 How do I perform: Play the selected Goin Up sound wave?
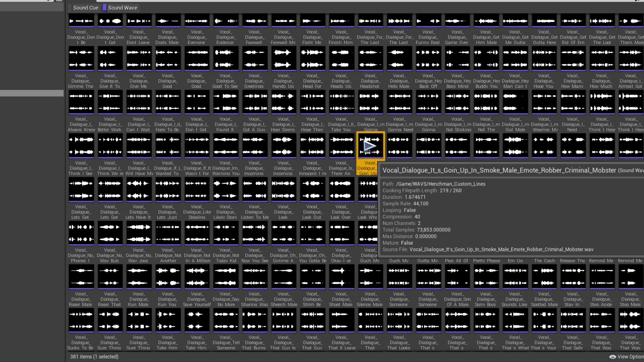point(370,146)
